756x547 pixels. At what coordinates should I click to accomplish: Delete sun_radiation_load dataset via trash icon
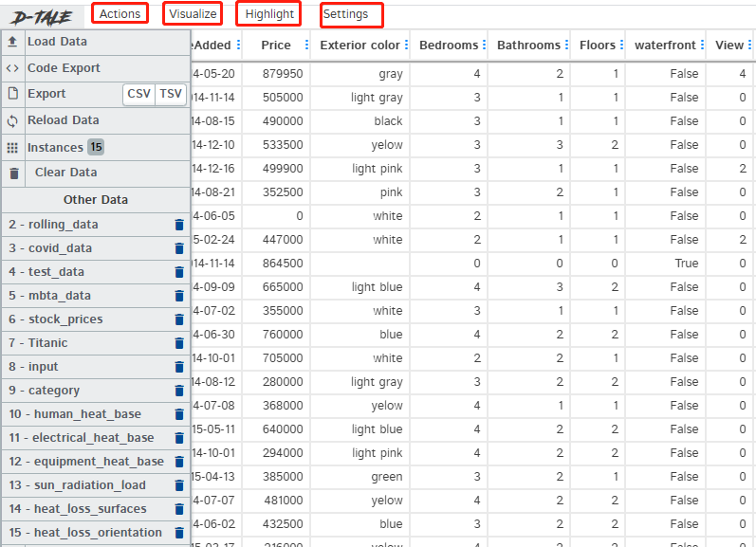click(x=179, y=485)
